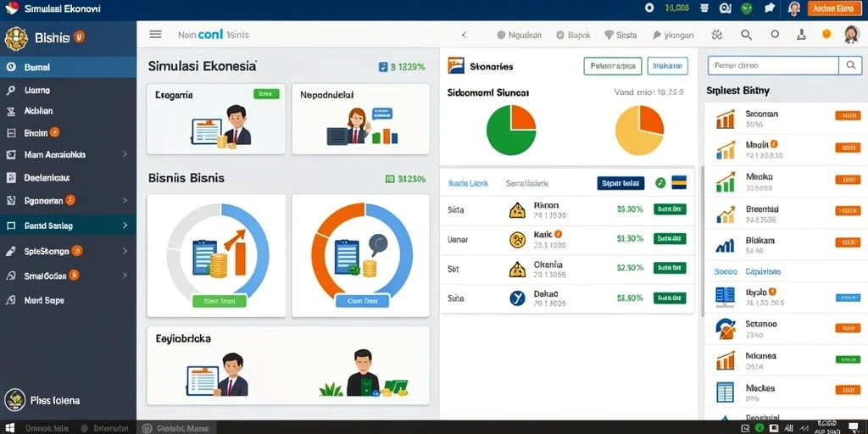Click the back arrow in the toolbar
Screen dimensions: 868x434
tap(464, 35)
